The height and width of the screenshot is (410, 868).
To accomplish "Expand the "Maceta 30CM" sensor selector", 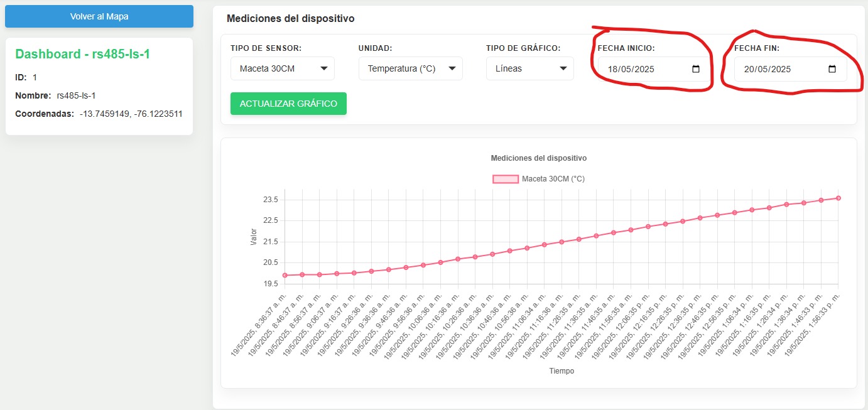I will click(x=282, y=68).
